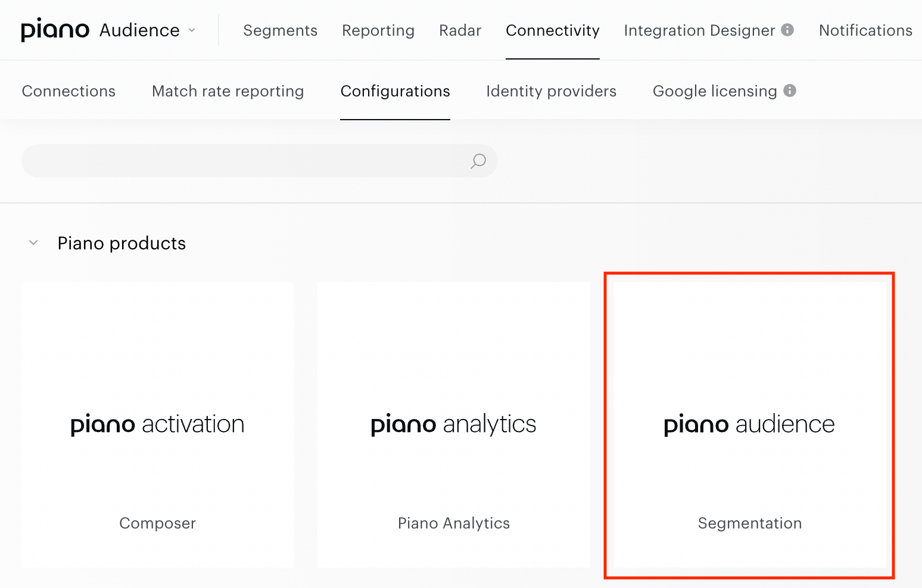
Task: Switch to Match rate reporting tab
Action: [228, 91]
